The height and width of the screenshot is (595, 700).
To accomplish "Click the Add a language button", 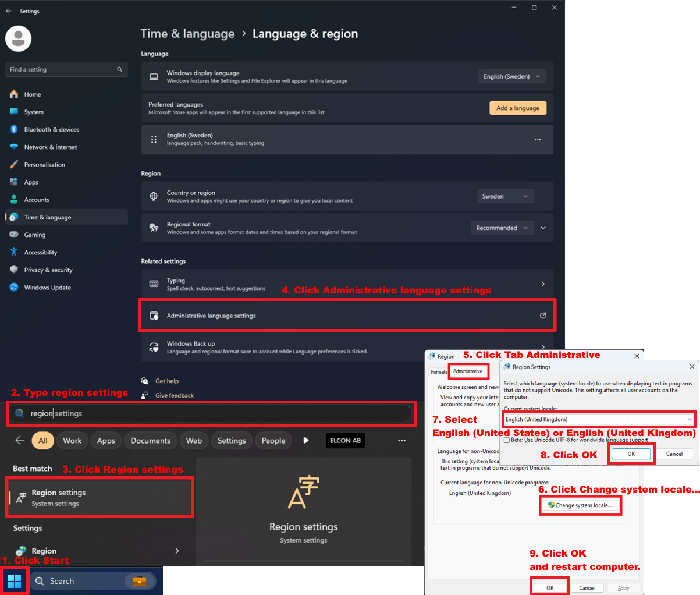I will [517, 108].
